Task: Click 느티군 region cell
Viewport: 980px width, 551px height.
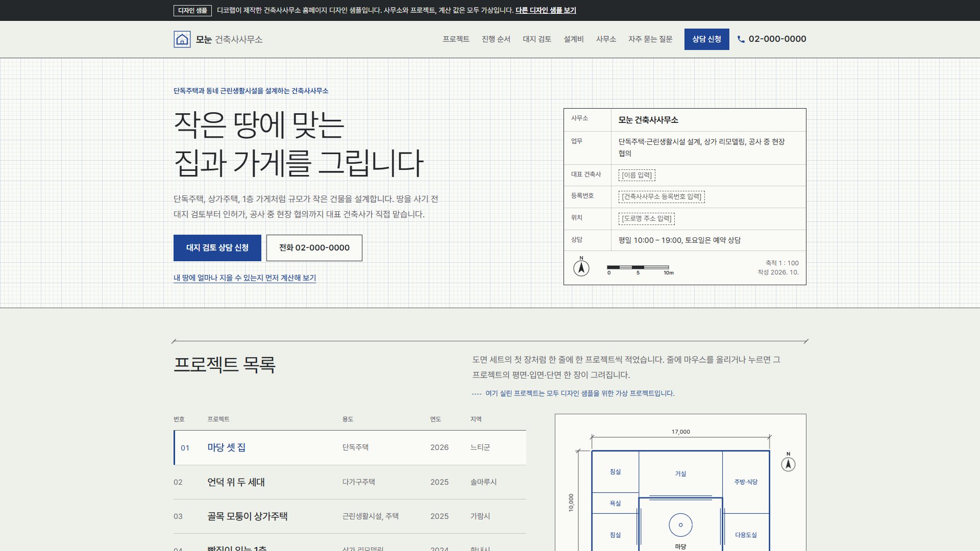Action: (480, 447)
